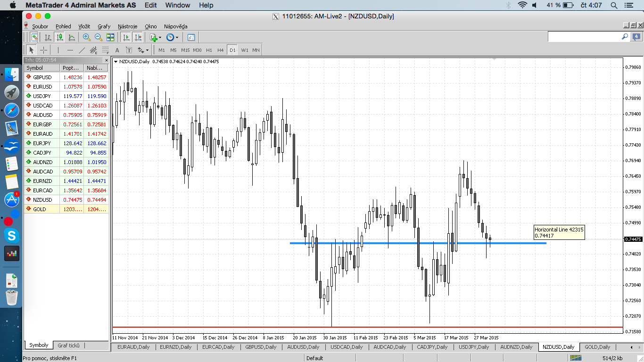This screenshot has height=362, width=644.
Task: Switch to M5 timeframe
Action: [x=173, y=50]
